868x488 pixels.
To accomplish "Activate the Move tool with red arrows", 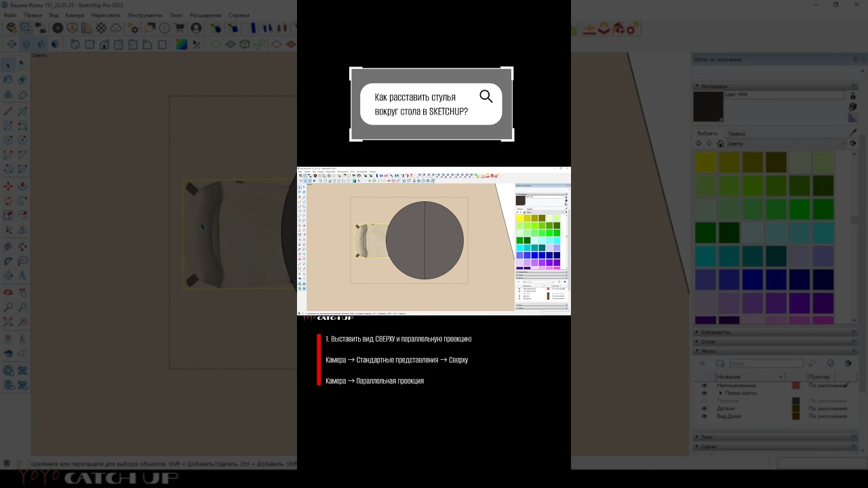I will point(8,186).
